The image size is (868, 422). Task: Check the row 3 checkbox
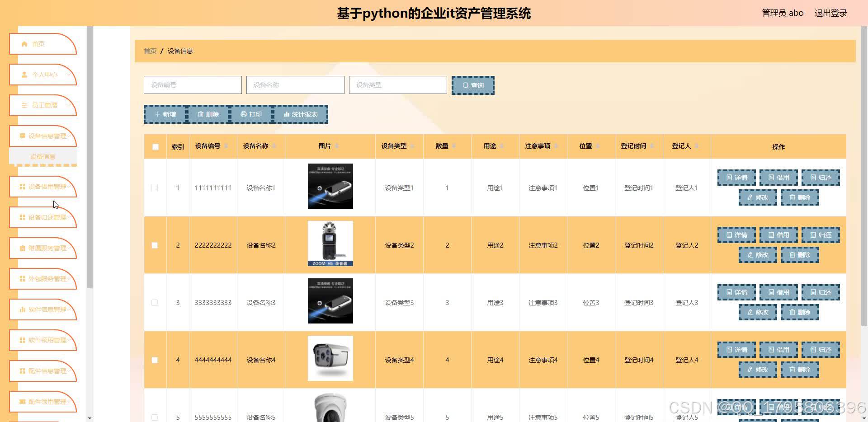point(155,303)
